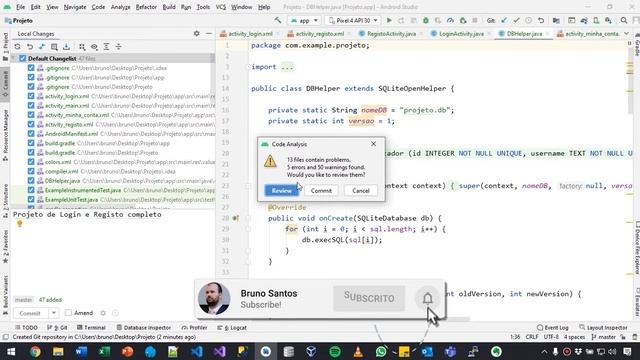Click the Shelve download icon in Local Changes
The height and width of the screenshot is (360, 640).
(66, 47)
